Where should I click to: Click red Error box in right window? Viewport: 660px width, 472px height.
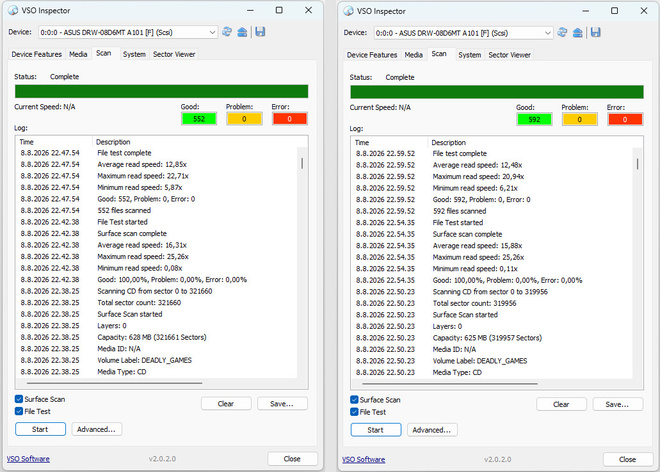point(625,120)
